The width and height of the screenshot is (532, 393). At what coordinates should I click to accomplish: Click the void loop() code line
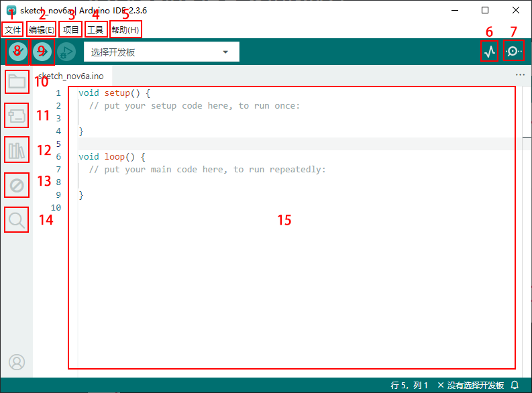point(112,157)
